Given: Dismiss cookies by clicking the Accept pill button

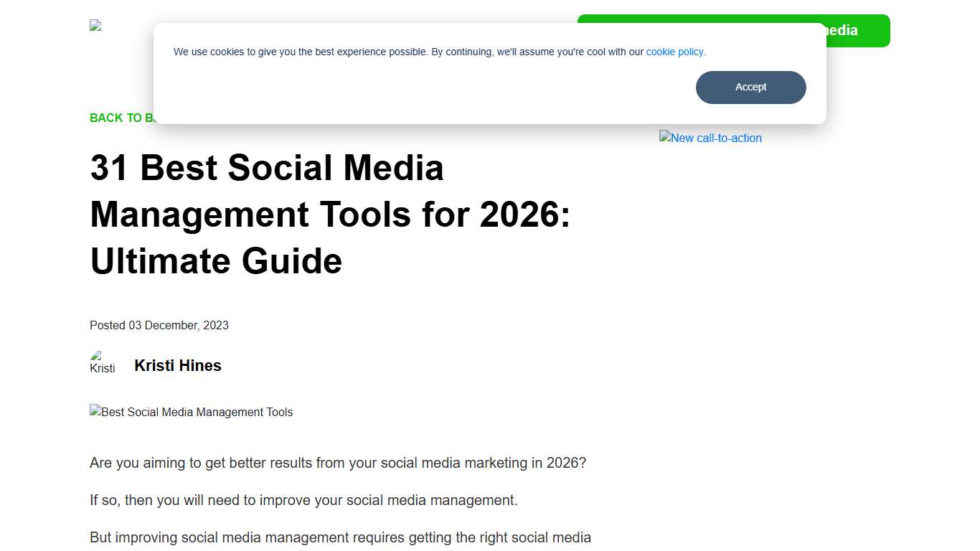Looking at the screenshot, I should tap(750, 87).
